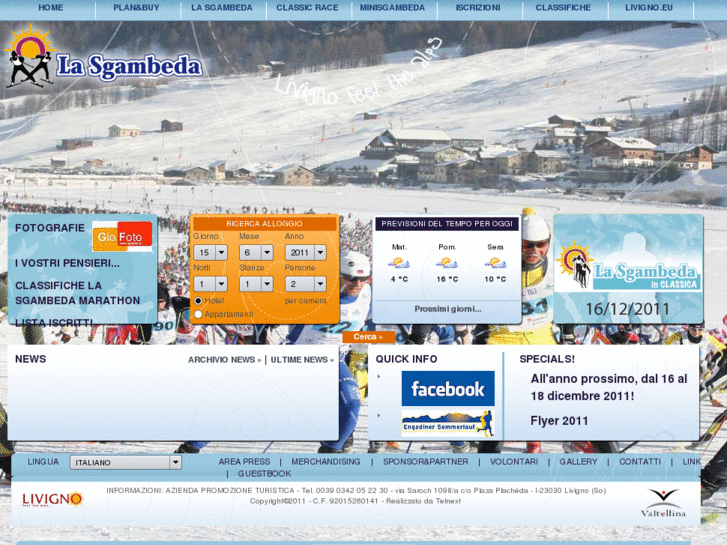Image resolution: width=727 pixels, height=545 pixels.
Task: Open the Persone dropdown showing 2
Action: 306,284
